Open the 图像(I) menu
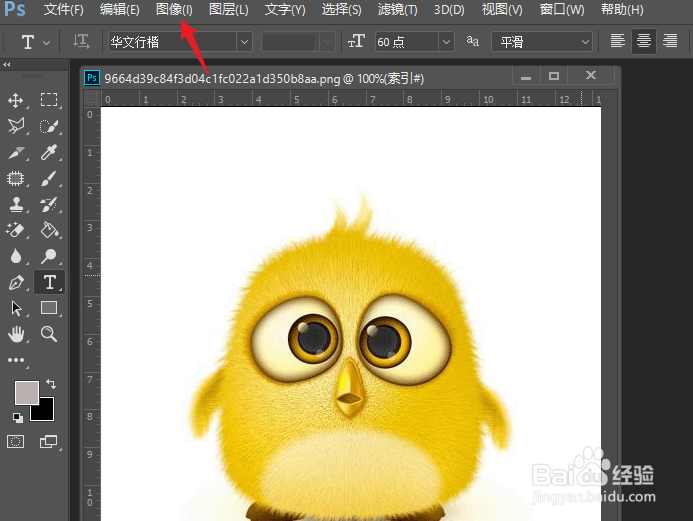Screen dimensions: 693x521 (174, 9)
